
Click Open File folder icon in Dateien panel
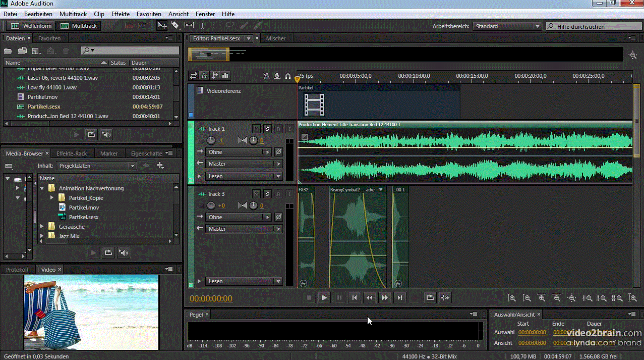pyautogui.click(x=8, y=50)
